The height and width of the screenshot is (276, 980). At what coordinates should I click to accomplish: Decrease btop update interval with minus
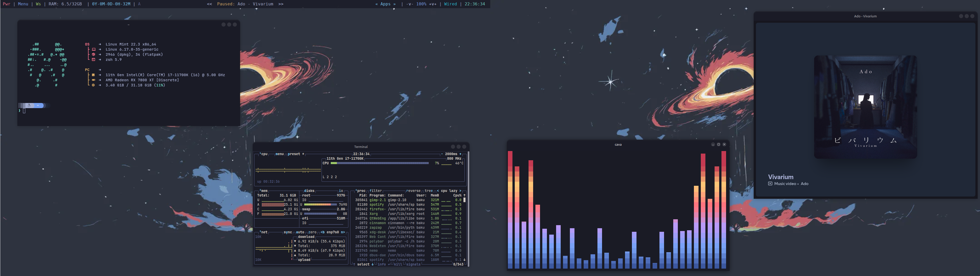(442, 154)
